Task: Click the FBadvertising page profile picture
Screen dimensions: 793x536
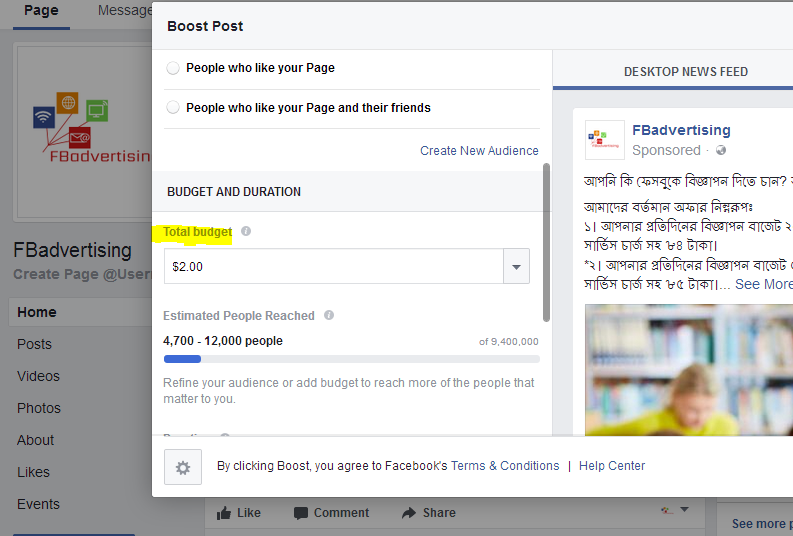Action: pyautogui.click(x=84, y=132)
